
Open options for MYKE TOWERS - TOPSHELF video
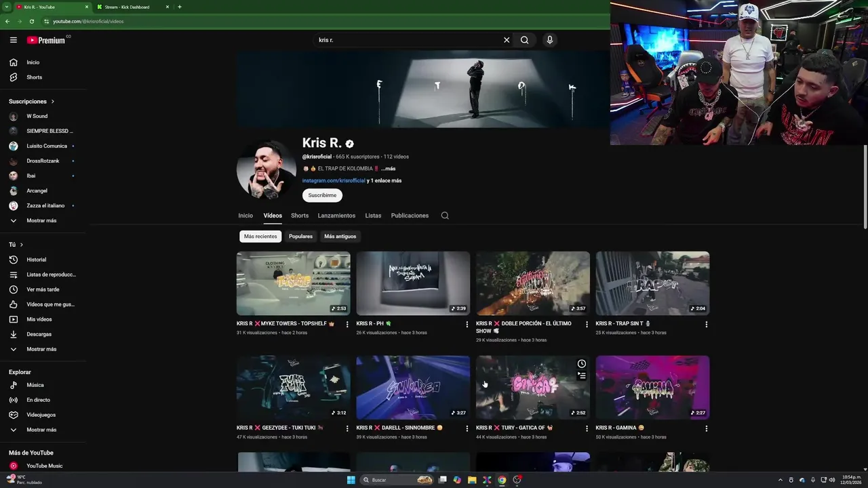pos(347,325)
